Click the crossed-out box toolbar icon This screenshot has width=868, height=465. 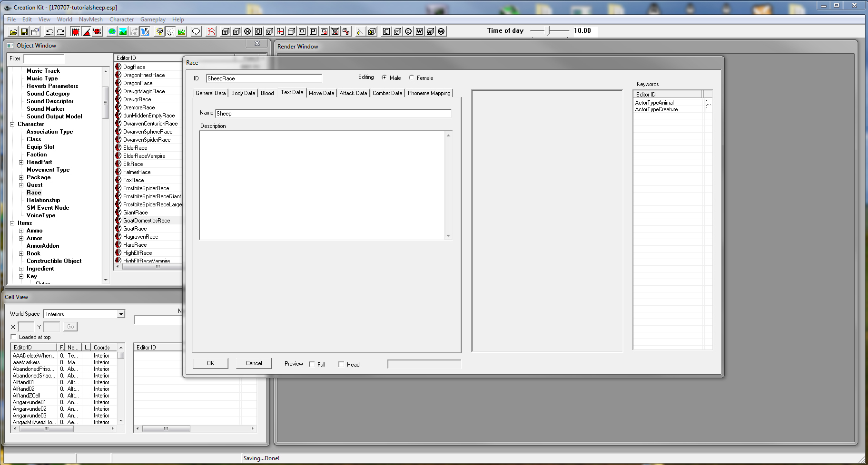[x=335, y=32]
